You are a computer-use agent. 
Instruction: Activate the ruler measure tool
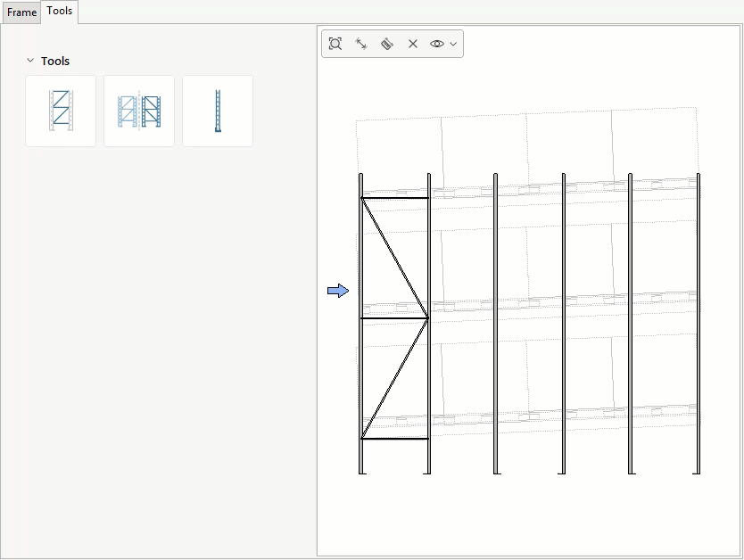pyautogui.click(x=387, y=44)
